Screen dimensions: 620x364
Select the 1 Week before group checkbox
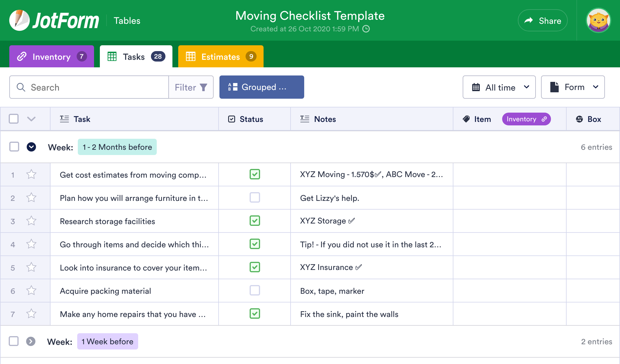click(14, 341)
